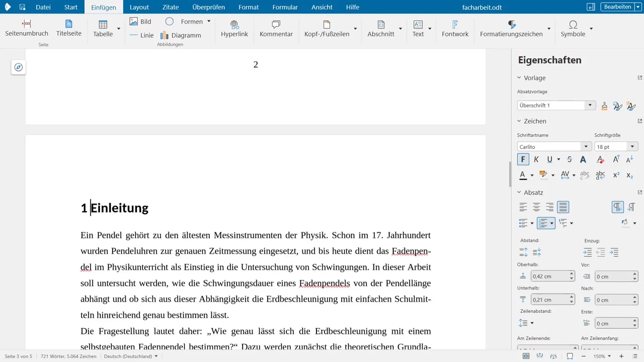
Task: Apply superscript x² formatting
Action: (x=616, y=175)
